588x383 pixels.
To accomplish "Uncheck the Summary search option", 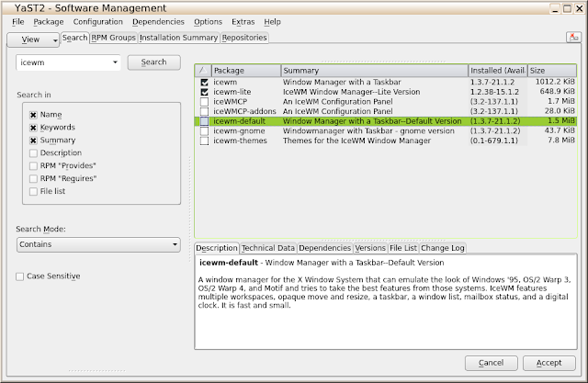I will point(33,141).
